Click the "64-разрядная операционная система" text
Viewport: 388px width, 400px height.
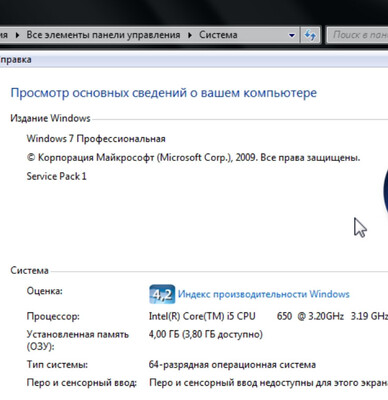pos(232,365)
